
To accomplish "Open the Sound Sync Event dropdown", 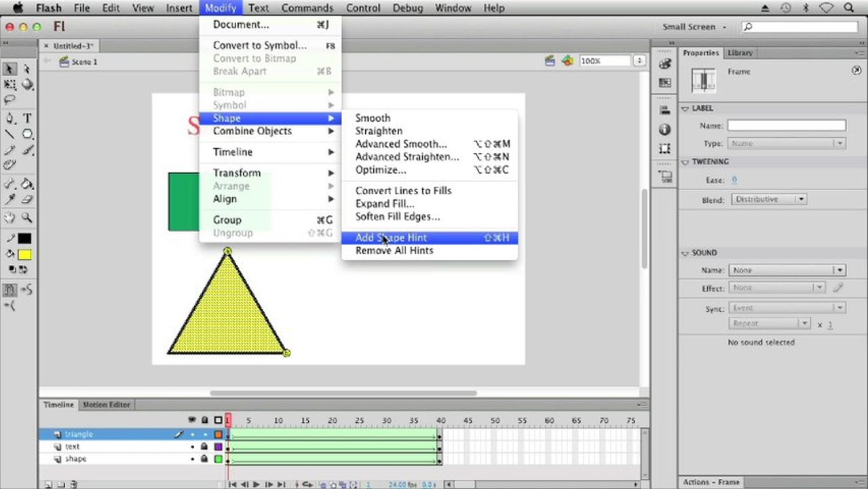I will [x=787, y=308].
